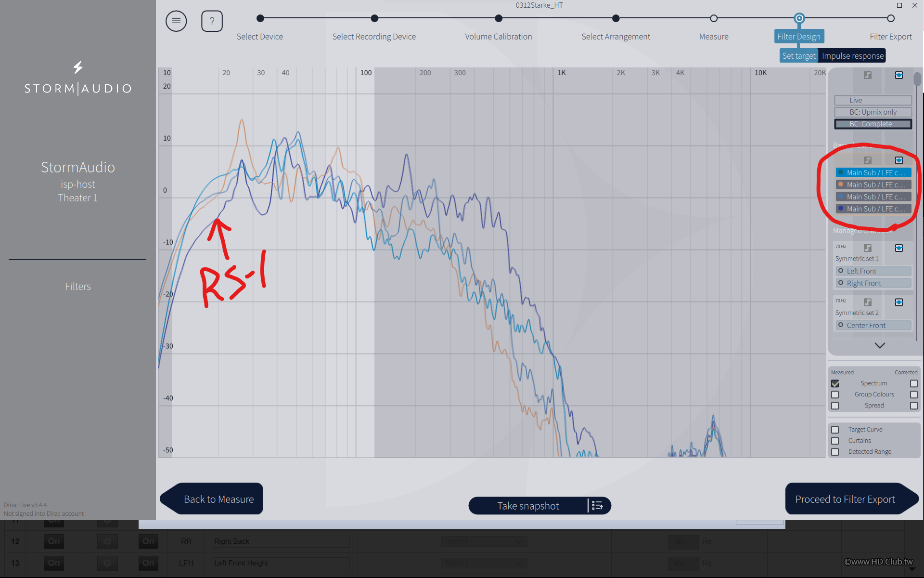
Task: Enable Measured Spectrum checkbox
Action: [x=835, y=383]
